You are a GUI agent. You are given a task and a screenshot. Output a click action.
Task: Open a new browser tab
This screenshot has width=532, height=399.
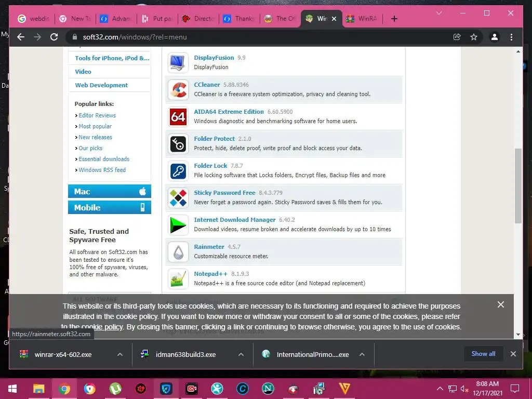(394, 19)
